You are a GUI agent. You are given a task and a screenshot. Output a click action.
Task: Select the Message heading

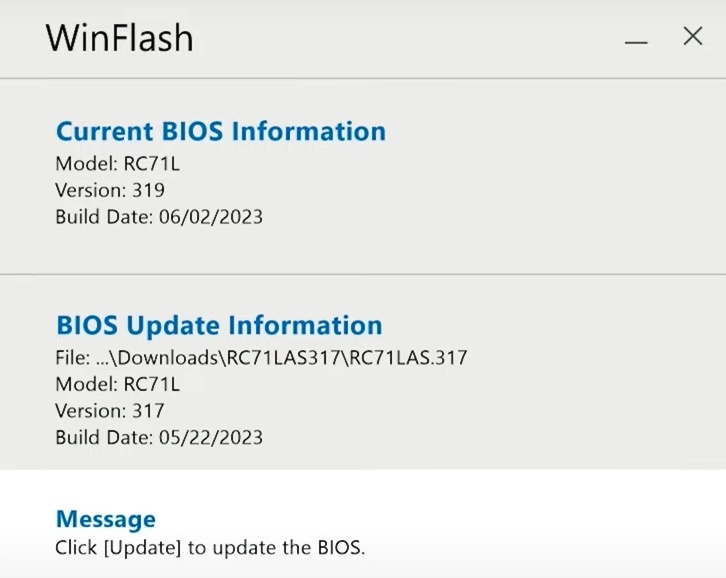coord(106,519)
